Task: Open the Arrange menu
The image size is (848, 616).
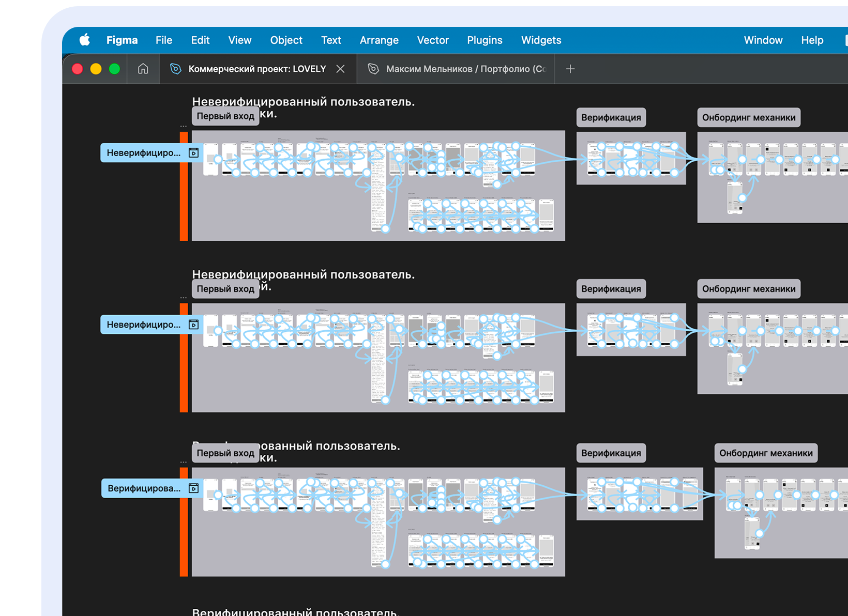Action: tap(378, 40)
